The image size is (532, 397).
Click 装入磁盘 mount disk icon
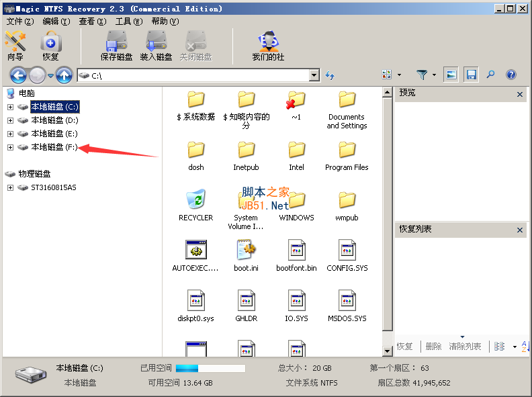(156, 46)
